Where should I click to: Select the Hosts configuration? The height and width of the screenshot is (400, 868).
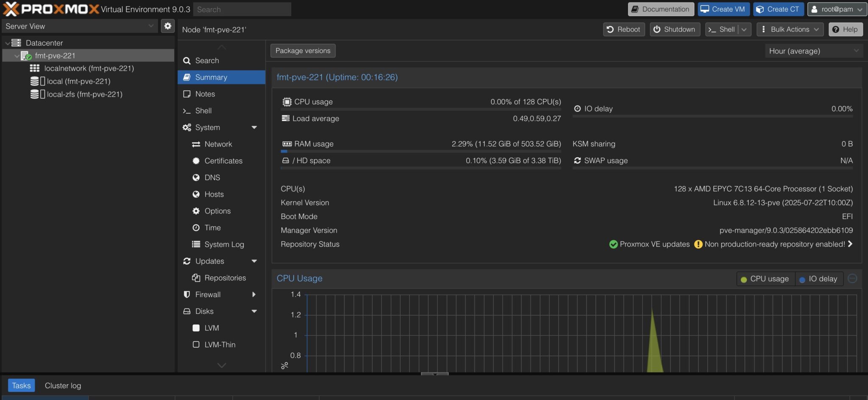click(x=213, y=194)
